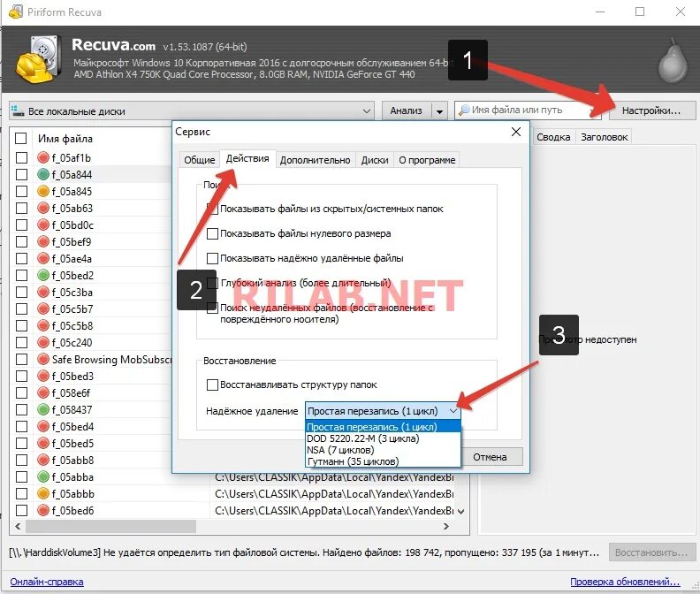The width and height of the screenshot is (700, 594).
Task: Choose DOD 5220.22-M (3 цикла) option
Action: coord(383,438)
